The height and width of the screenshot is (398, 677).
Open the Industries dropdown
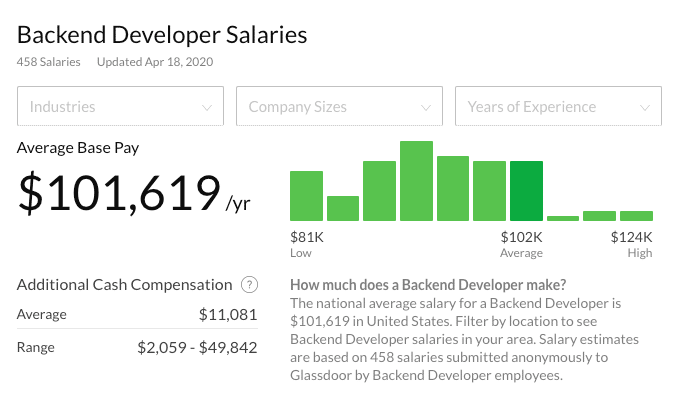pyautogui.click(x=120, y=106)
